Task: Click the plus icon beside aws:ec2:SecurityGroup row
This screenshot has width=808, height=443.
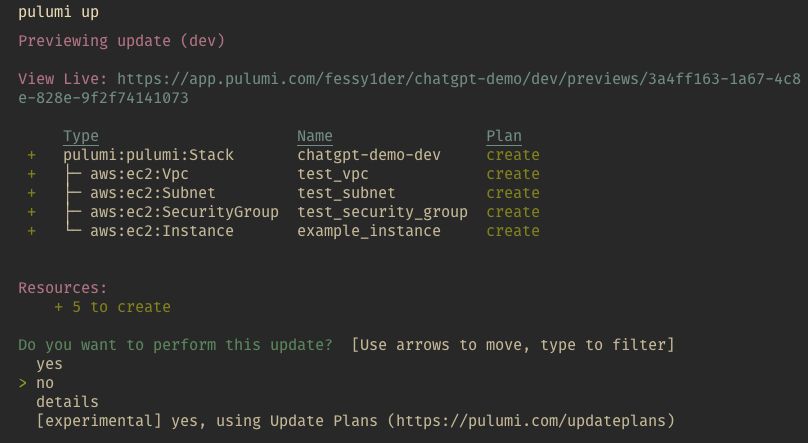Action: (x=31, y=212)
